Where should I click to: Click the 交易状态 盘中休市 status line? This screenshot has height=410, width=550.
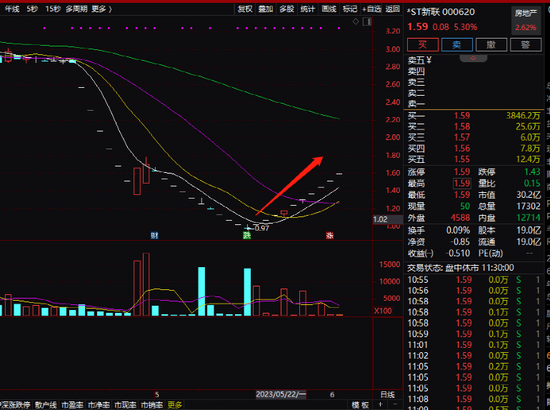(x=461, y=268)
